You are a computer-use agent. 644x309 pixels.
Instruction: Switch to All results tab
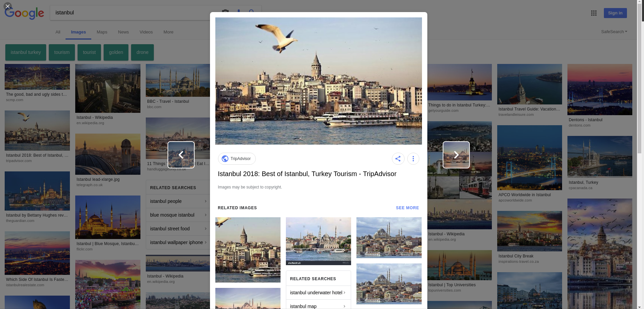[x=58, y=32]
